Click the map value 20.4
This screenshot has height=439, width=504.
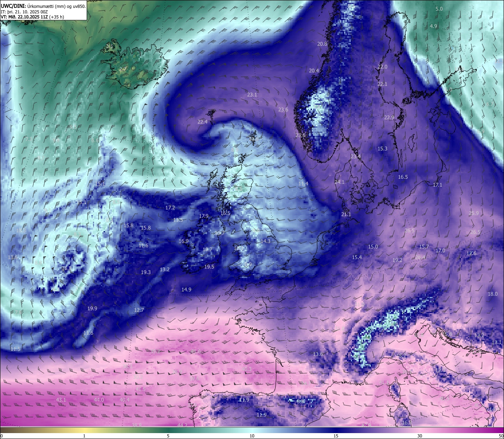click(314, 70)
